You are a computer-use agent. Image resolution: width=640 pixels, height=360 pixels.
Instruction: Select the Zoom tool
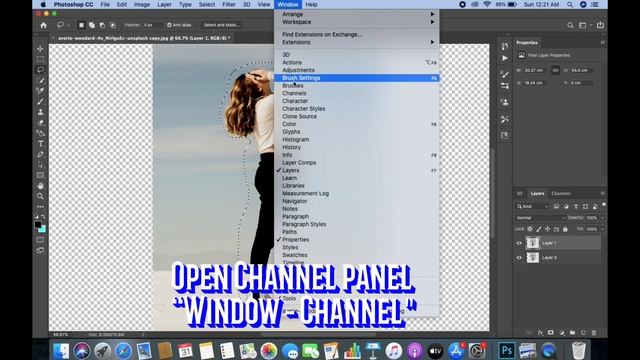coord(40,196)
